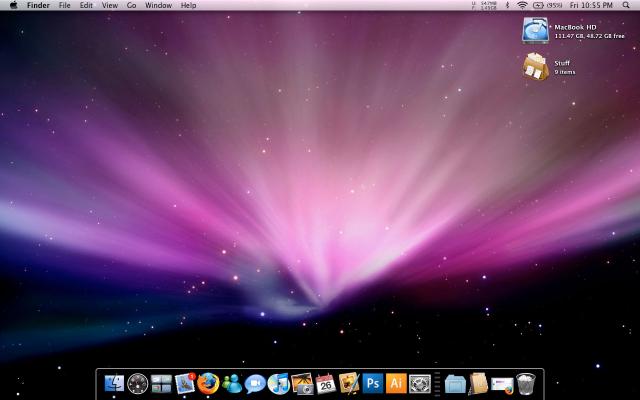
Task: Select the MacBook HD drive icon
Action: point(535,31)
